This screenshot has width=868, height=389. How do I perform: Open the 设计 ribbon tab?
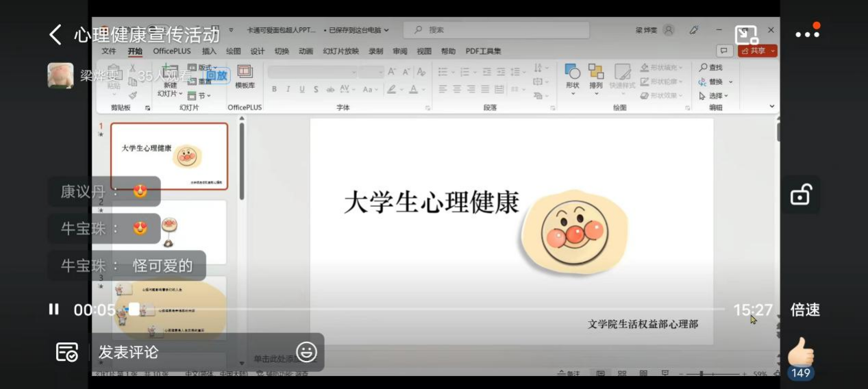(x=258, y=51)
